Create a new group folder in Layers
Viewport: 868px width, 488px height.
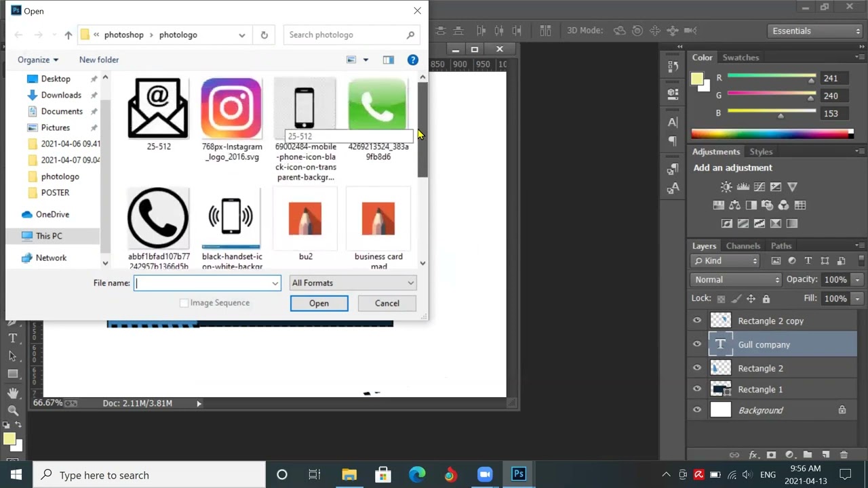[x=807, y=455]
